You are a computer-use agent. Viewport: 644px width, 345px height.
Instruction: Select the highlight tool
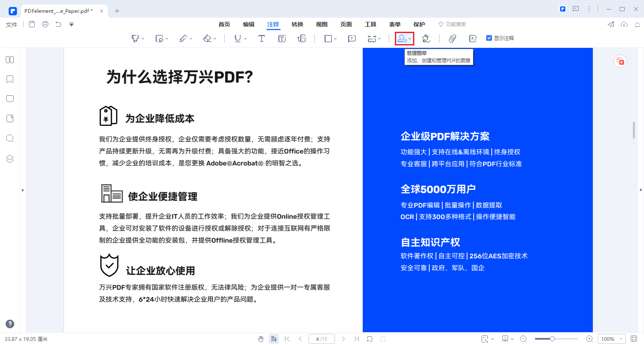tap(135, 38)
